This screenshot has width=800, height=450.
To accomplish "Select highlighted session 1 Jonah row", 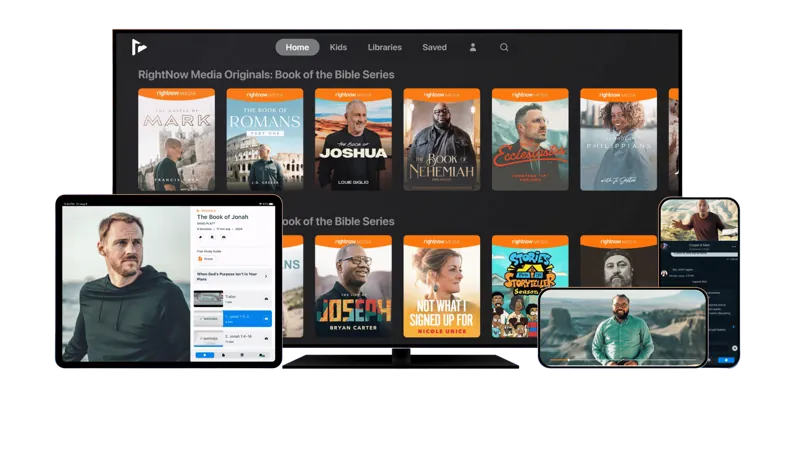I will click(233, 318).
